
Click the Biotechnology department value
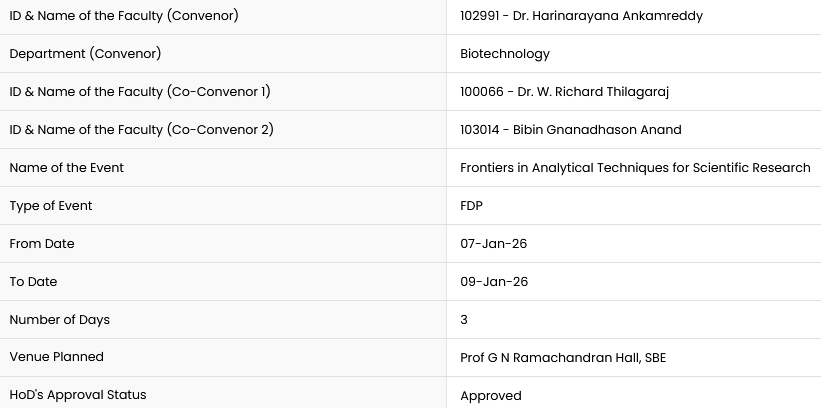tap(505, 54)
